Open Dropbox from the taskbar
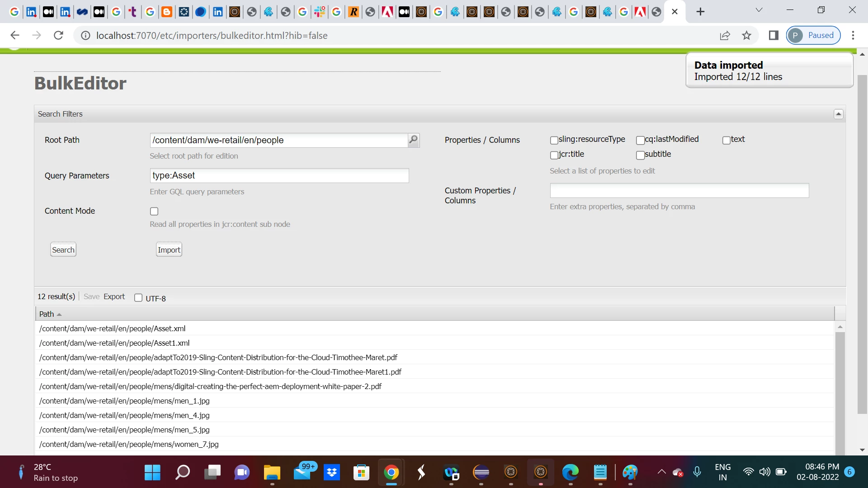Viewport: 868px width, 488px height. tap(332, 473)
